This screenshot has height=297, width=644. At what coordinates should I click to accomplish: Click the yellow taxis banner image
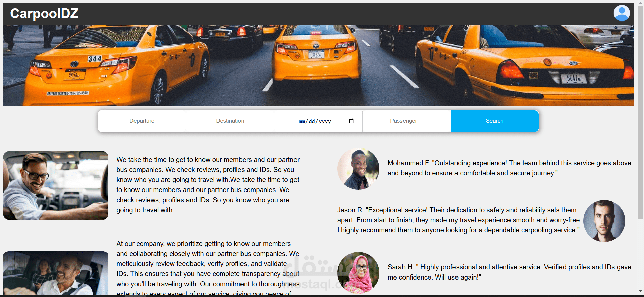[318, 65]
